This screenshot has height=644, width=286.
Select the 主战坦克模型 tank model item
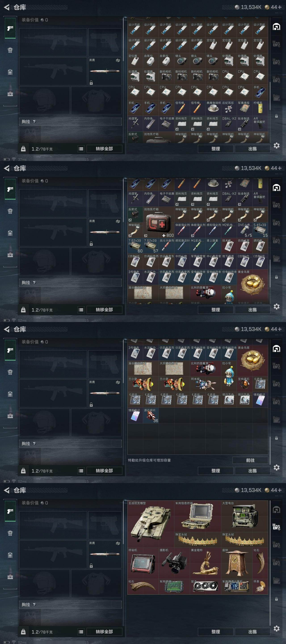tap(151, 524)
